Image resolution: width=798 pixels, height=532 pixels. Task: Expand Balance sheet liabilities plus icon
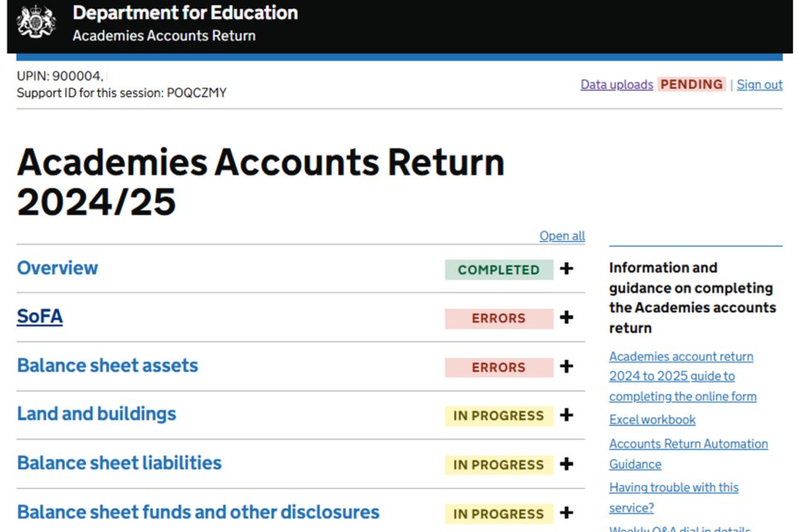567,464
